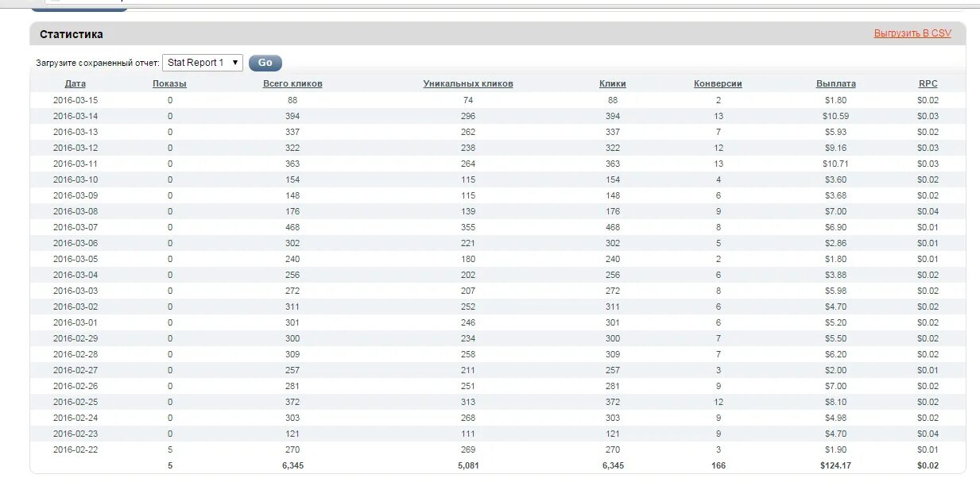Select the date cell 2016-03-06
The image size is (980, 486).
pos(76,243)
